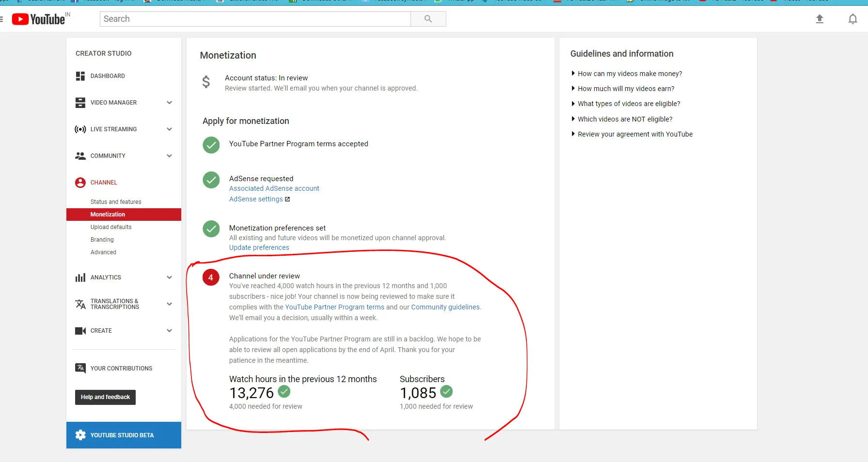This screenshot has width=868, height=462.
Task: Click the green check beside AdSense requested
Action: click(211, 180)
